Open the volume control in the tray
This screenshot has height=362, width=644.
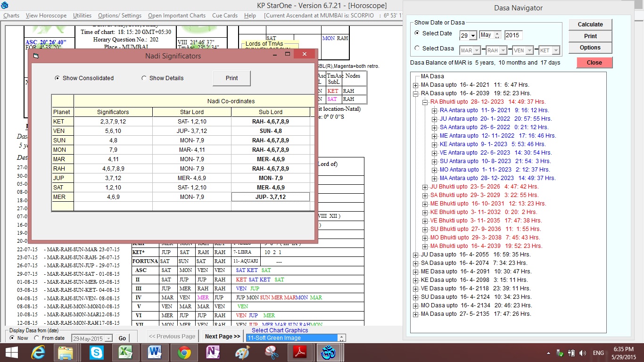pos(583,353)
